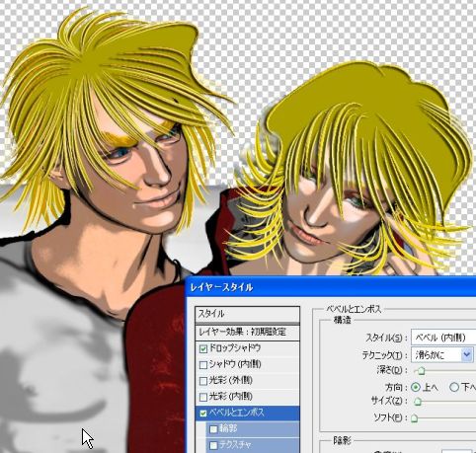Image resolution: width=476 pixels, height=453 pixels.
Task: Uncheck the ベベルとエンボス checkbox
Action: [x=203, y=414]
